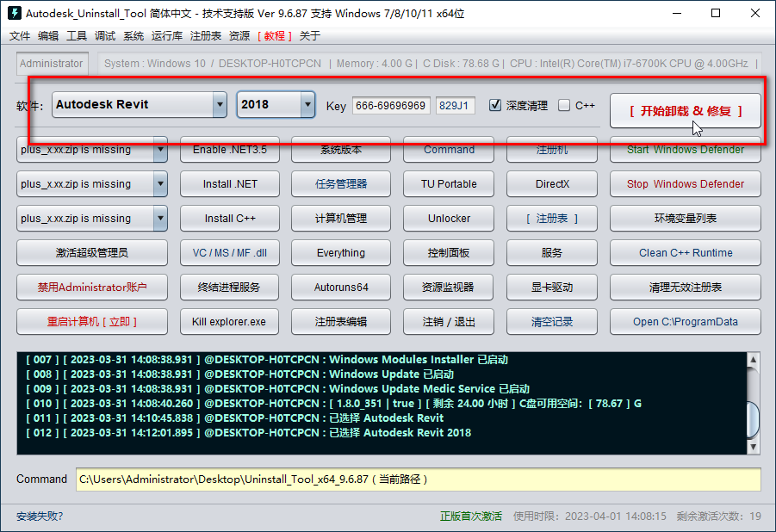776x532 pixels.
Task: Open 控制面板 button
Action: click(x=449, y=252)
